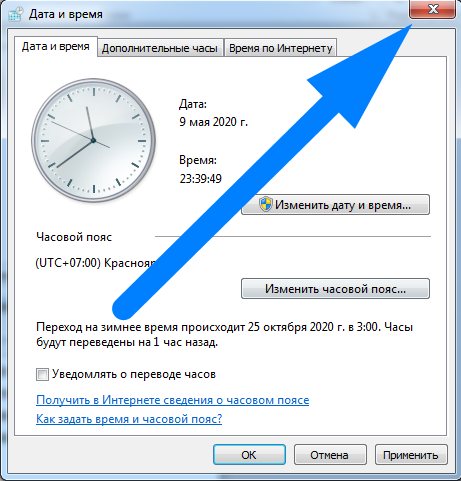Open the Получить в Интернете сведения о часовом поясе link
Viewport: 461px width, 481px height.
173,400
